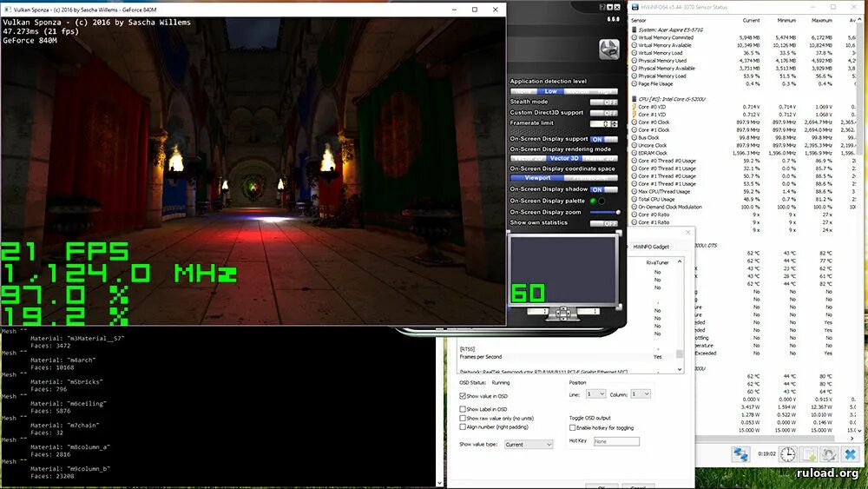The height and width of the screenshot is (489, 868).
Task: Close sensors with blue X icon in HWiNFO
Action: [851, 454]
